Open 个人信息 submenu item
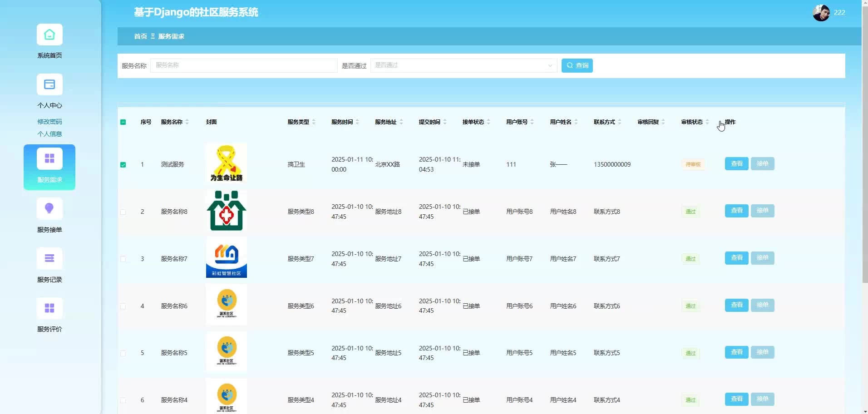868x414 pixels. pos(49,134)
